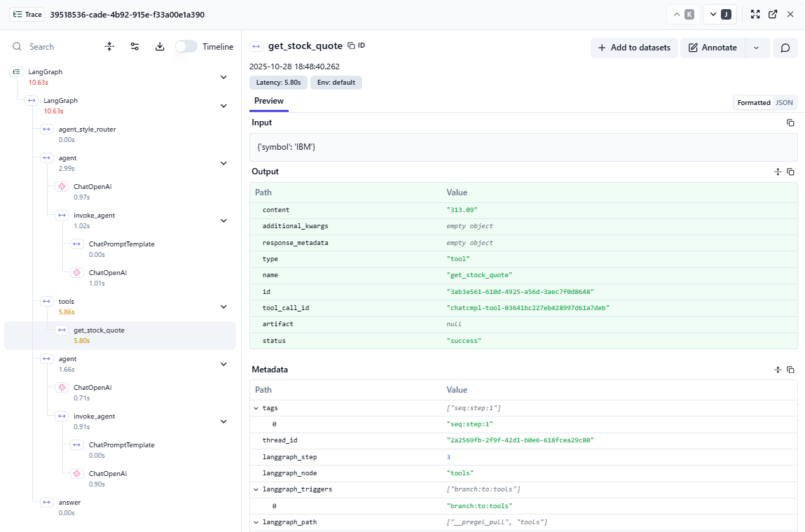Copy the Input section content
This screenshot has width=805, height=532.
790,122
